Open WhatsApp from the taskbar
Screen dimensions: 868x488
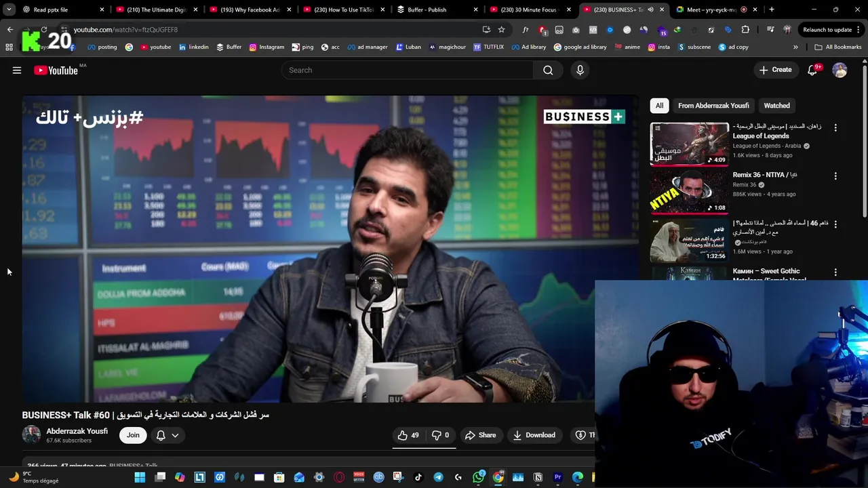478,477
